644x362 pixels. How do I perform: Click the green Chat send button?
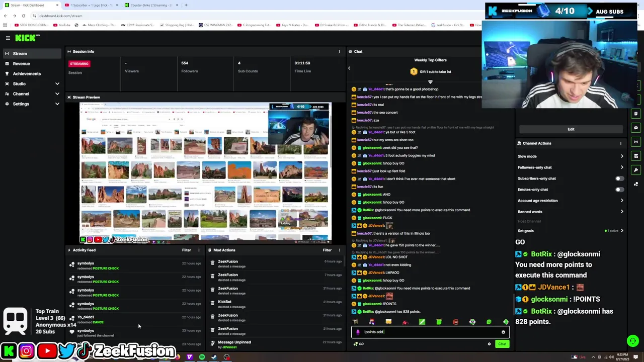click(502, 344)
